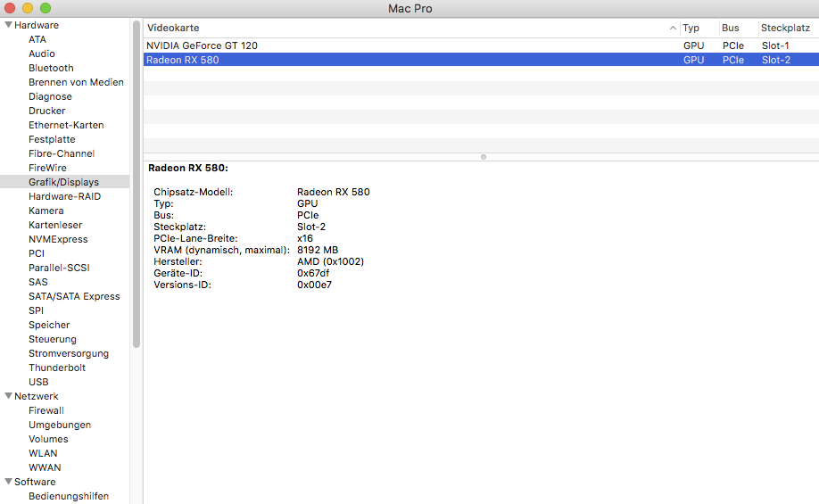Click the Geräte-ID value 0x67df
This screenshot has width=819, height=504.
point(313,273)
